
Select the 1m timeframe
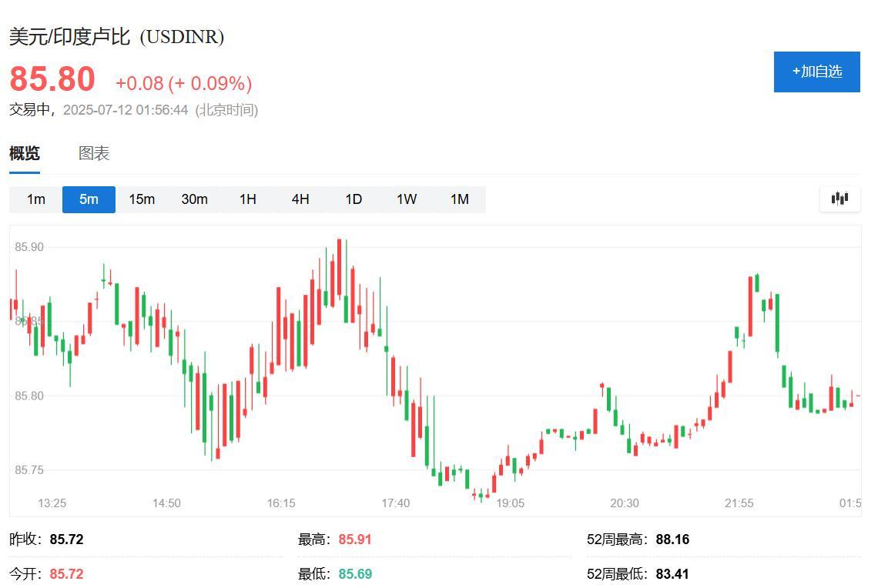tap(35, 199)
